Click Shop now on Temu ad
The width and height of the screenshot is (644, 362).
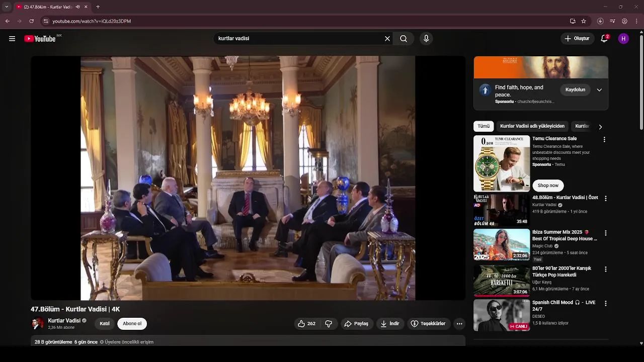tap(548, 186)
